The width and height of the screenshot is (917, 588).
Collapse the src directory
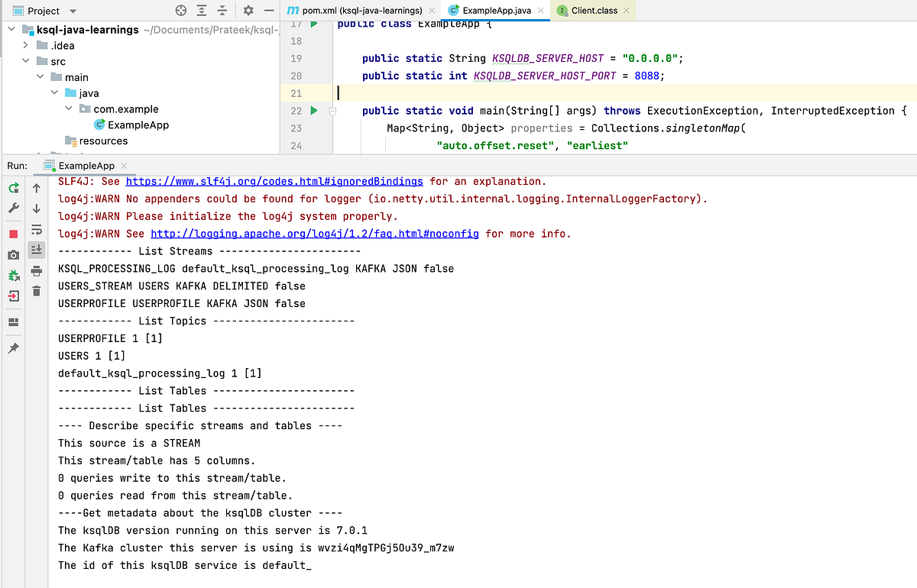tap(26, 61)
